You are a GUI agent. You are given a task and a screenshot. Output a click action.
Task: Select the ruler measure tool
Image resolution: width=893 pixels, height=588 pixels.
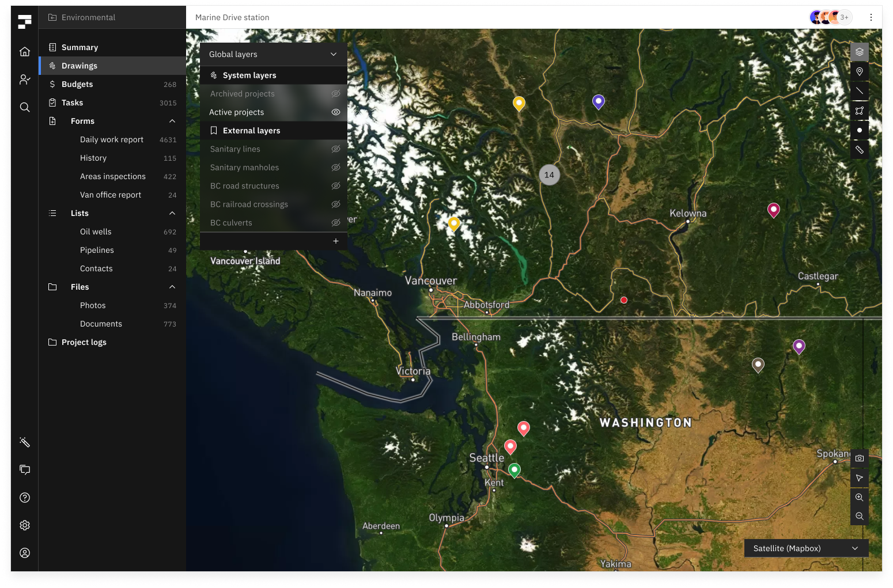coord(859,150)
